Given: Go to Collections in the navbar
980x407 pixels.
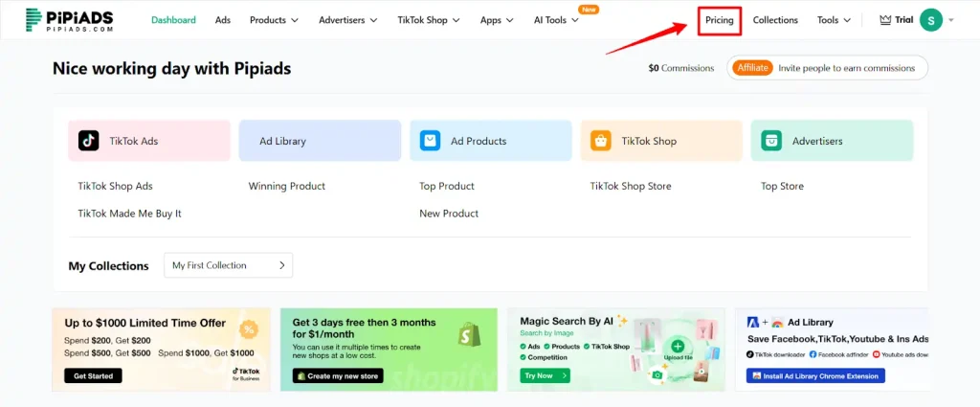Looking at the screenshot, I should click(x=775, y=20).
